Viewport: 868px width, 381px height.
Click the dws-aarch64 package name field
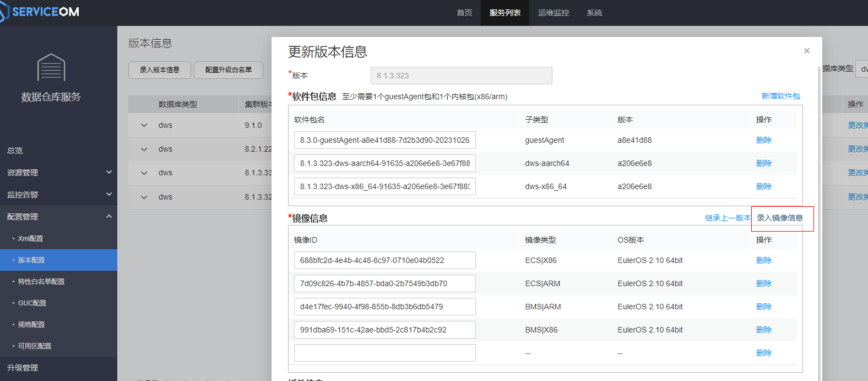(x=385, y=163)
